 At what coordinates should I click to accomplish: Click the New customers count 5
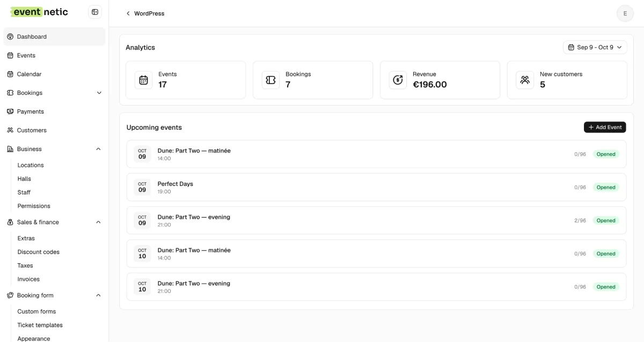pos(543,85)
